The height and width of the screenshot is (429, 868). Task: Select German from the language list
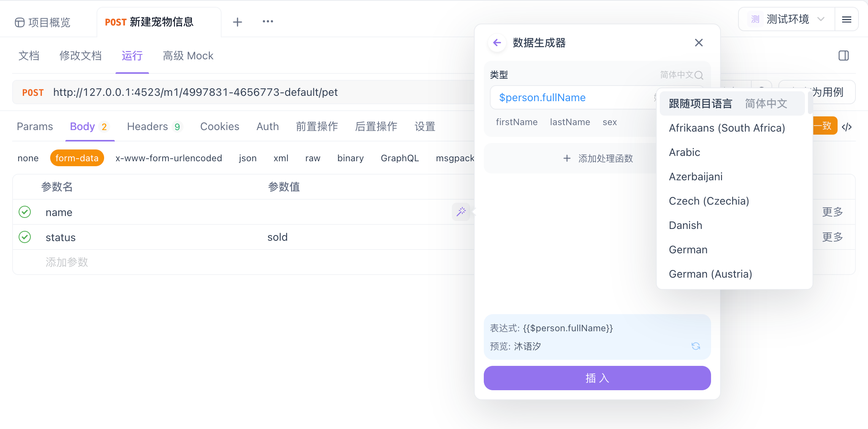click(x=688, y=249)
